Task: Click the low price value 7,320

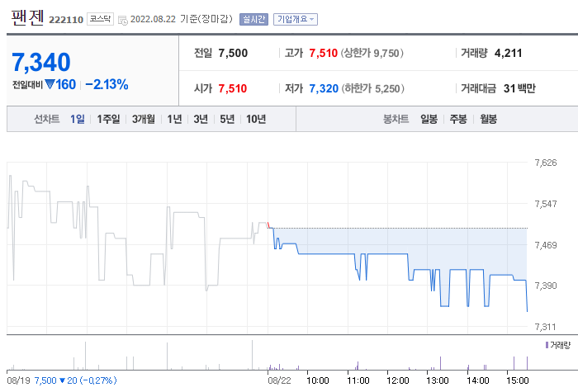Action: tap(324, 88)
